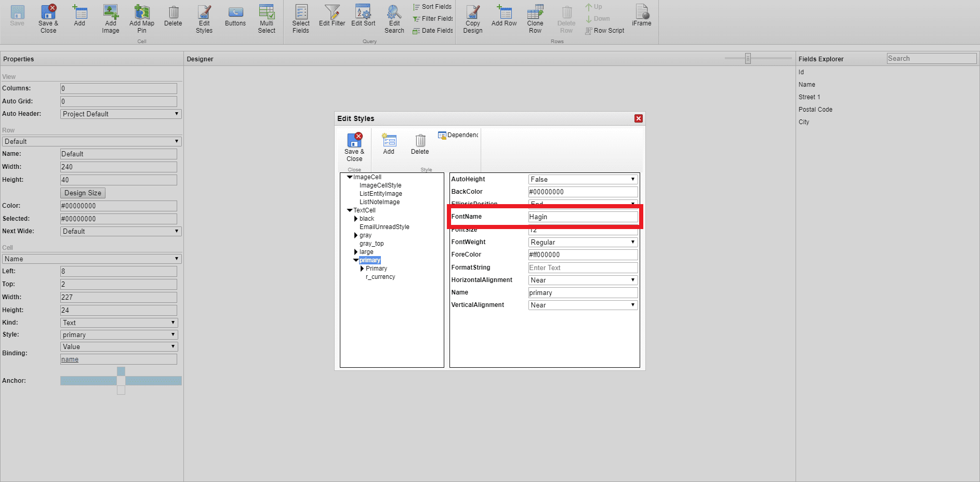Expand the Primary child style node
This screenshot has width=980, height=482.
coord(362,269)
